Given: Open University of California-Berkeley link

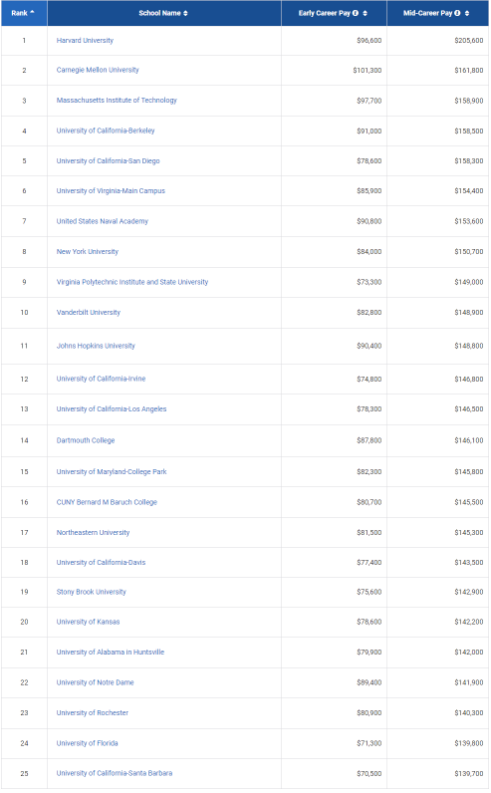Looking at the screenshot, I should point(106,130).
